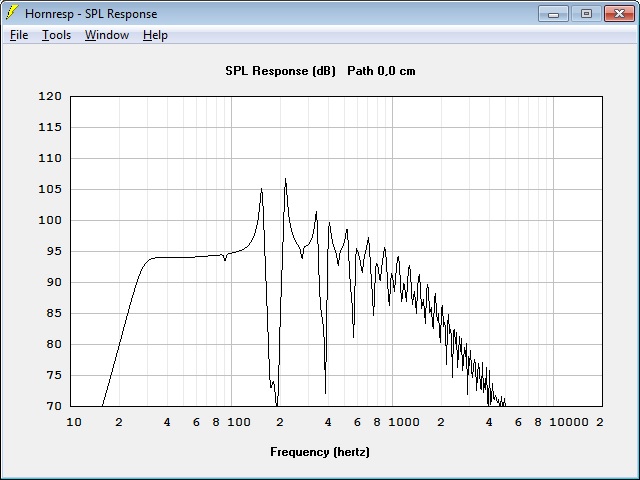Click the 115 dB axis label
This screenshot has width=640, height=480.
(50, 127)
